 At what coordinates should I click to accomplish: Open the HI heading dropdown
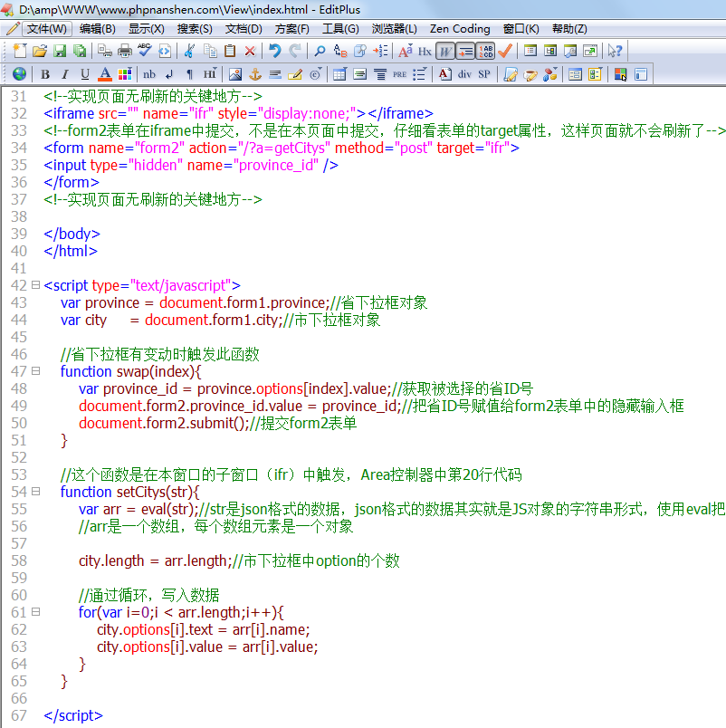[x=209, y=74]
